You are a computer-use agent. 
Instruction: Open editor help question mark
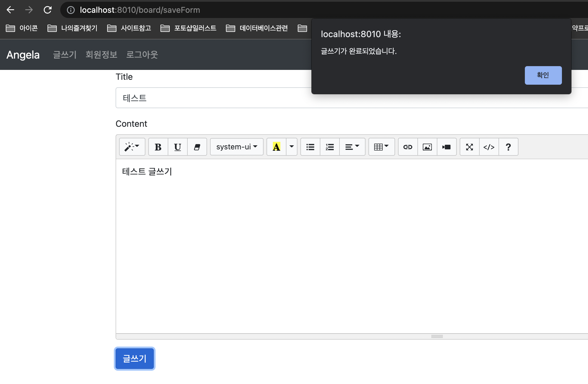point(508,147)
